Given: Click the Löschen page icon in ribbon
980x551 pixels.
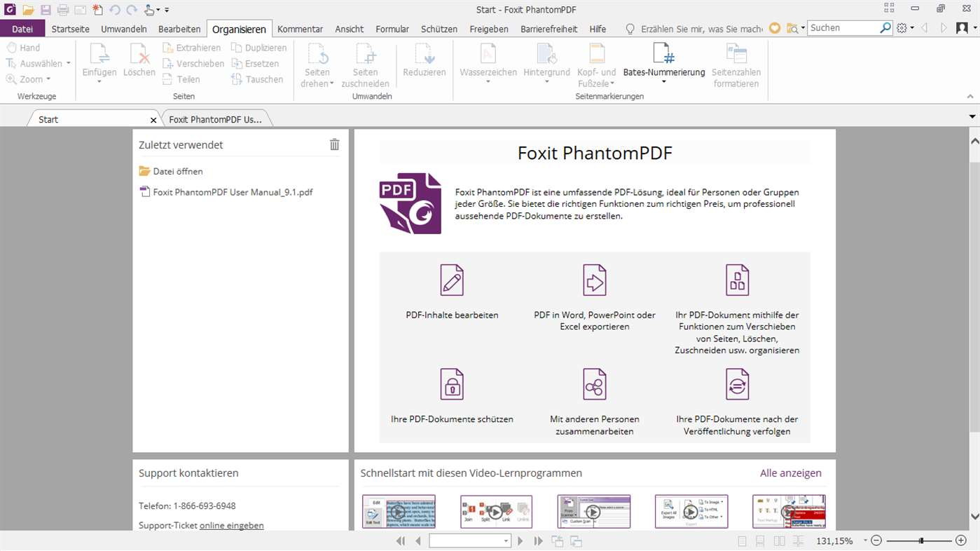Looking at the screenshot, I should coord(139,55).
